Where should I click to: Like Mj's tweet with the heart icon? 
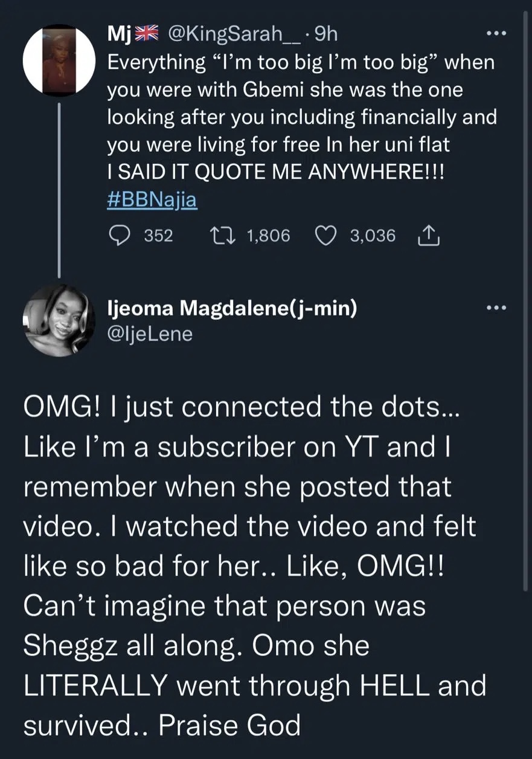coord(327,236)
